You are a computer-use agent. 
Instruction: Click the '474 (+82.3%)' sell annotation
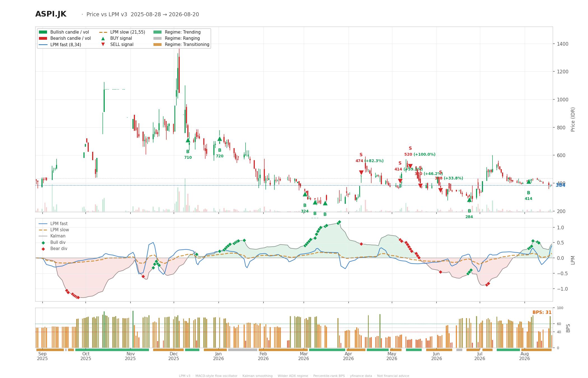click(x=369, y=161)
